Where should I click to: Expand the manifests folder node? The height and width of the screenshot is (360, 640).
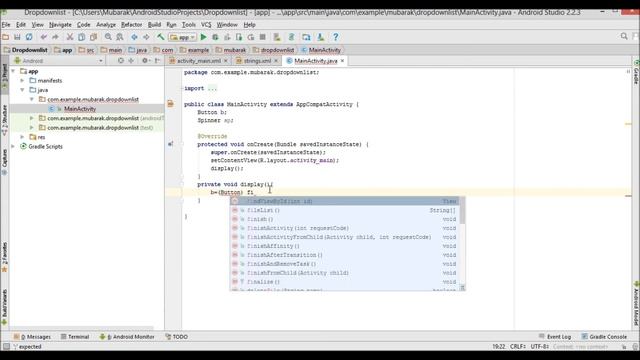click(22, 80)
